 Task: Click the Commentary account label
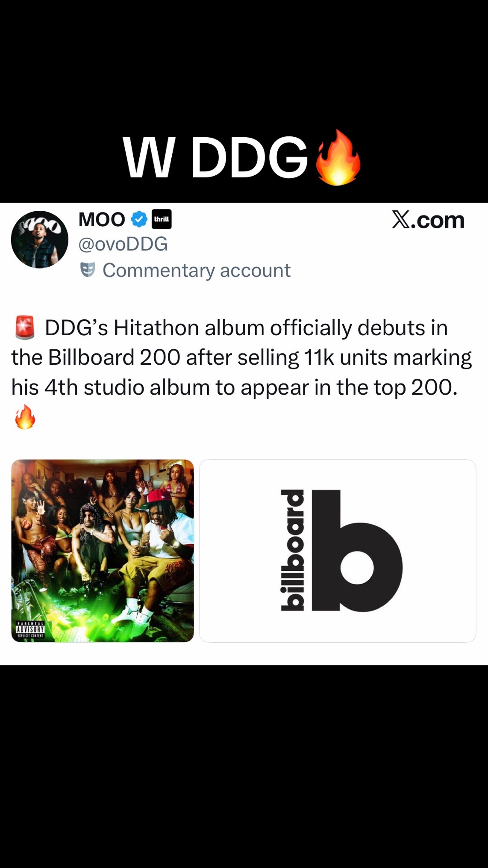pos(197,270)
